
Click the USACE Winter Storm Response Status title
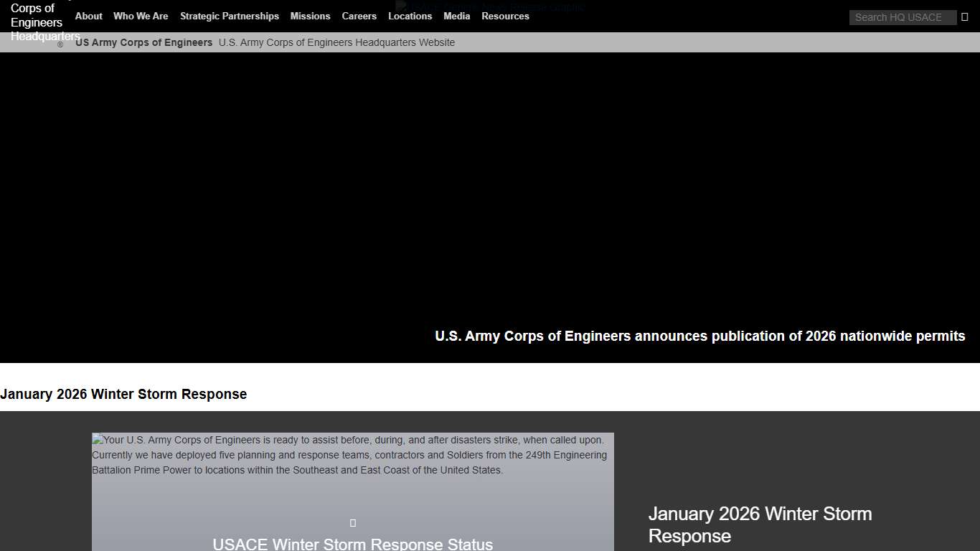352,544
